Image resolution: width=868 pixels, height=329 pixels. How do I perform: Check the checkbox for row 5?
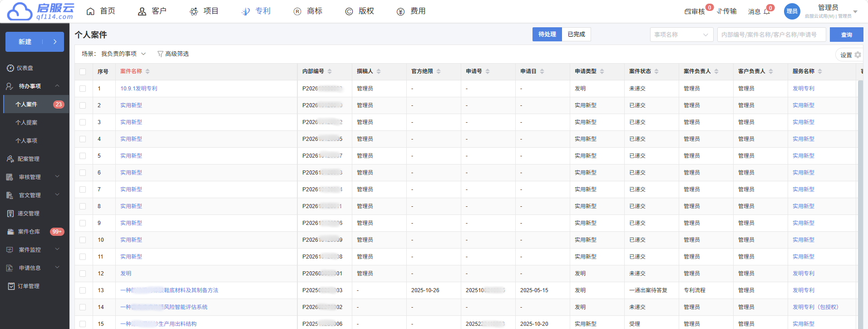(83, 156)
